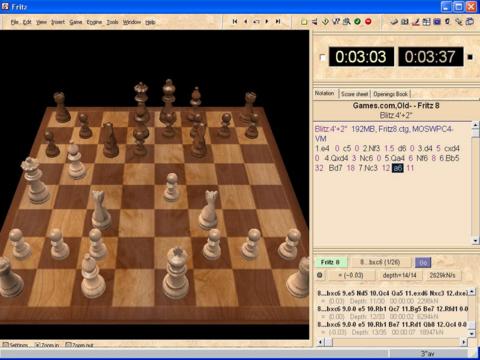Toggle the white clock checkbox
Image resolution: width=480 pixels, height=360 pixels.
coord(322,57)
